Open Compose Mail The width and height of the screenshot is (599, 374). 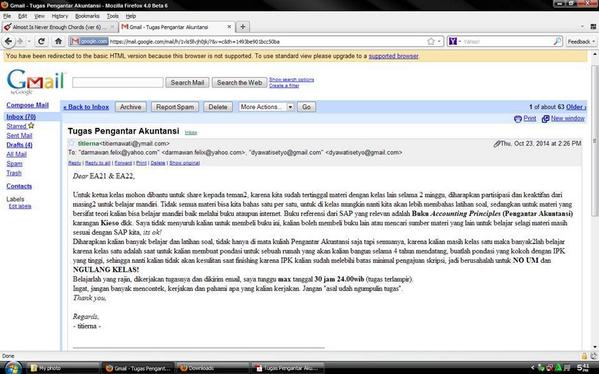point(28,105)
